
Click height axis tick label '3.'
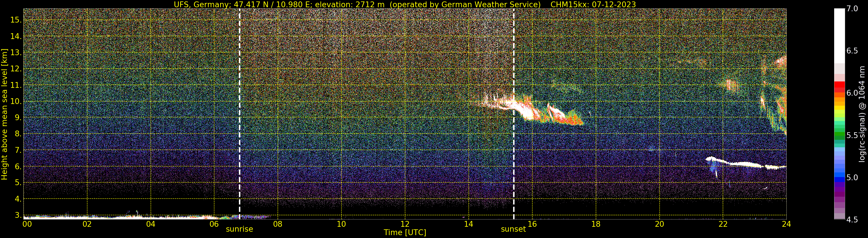pyautogui.click(x=18, y=215)
